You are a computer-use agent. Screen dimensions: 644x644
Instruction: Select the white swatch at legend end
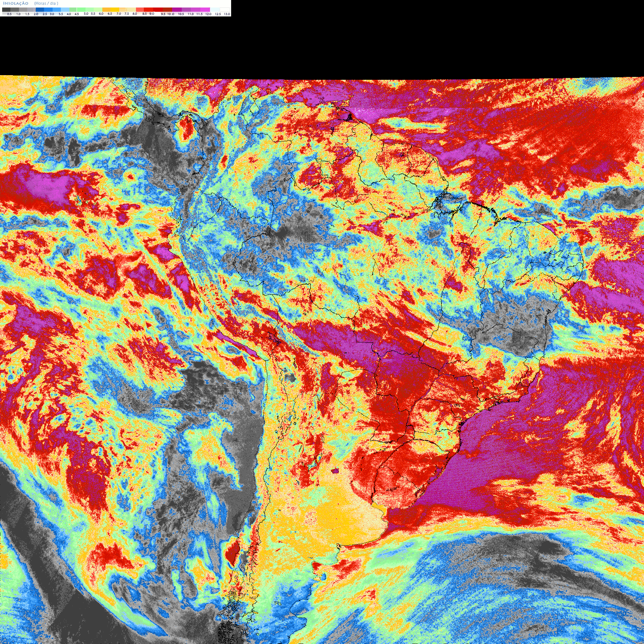(225, 10)
